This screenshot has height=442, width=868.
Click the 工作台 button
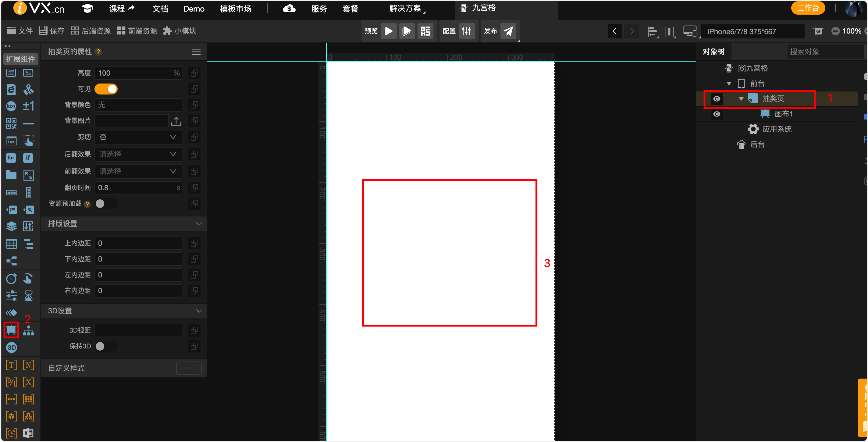(x=808, y=8)
